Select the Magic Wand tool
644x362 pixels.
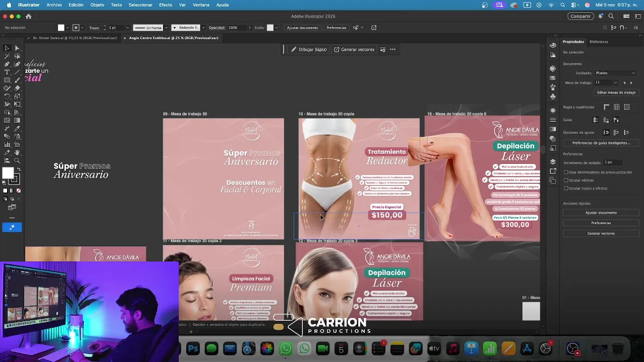pos(7,56)
